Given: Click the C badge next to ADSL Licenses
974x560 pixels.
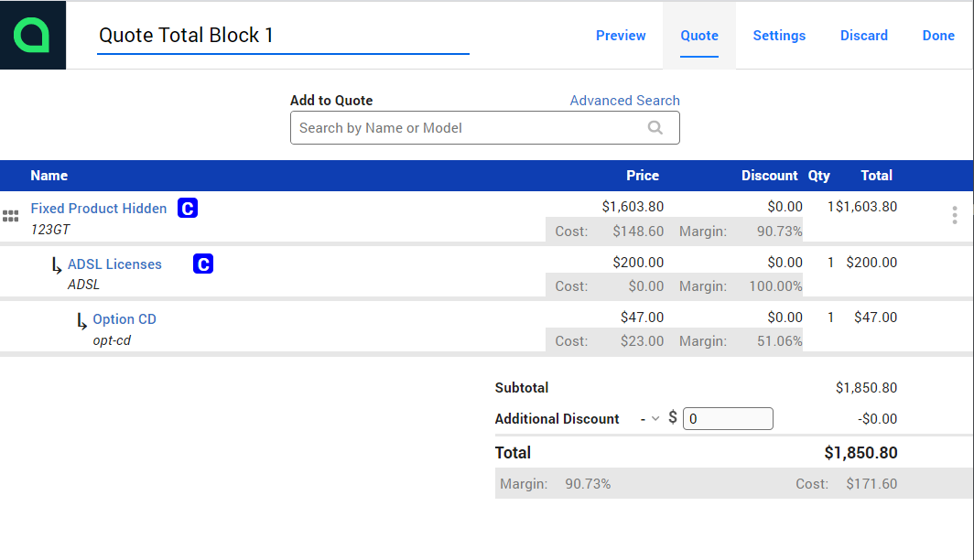Looking at the screenshot, I should click(x=203, y=264).
